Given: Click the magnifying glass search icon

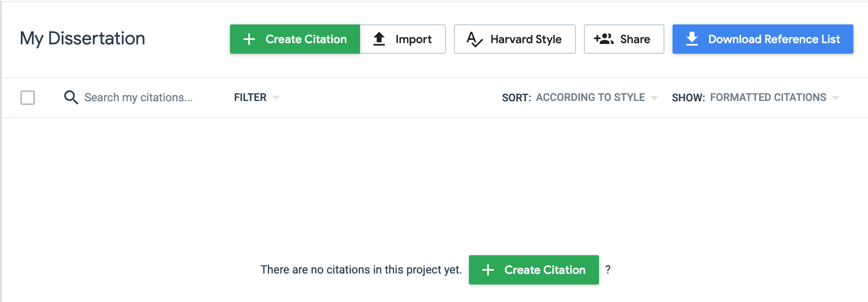Looking at the screenshot, I should click(x=71, y=98).
